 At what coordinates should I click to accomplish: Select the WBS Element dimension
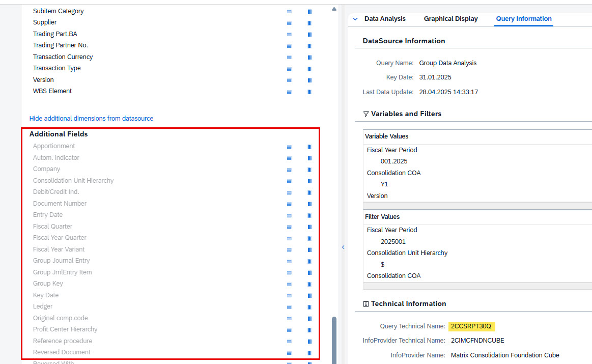[x=52, y=91]
